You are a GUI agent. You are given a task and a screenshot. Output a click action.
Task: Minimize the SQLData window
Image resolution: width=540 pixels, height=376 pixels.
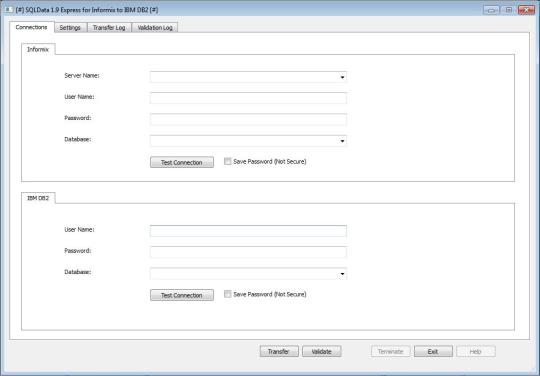(x=491, y=10)
